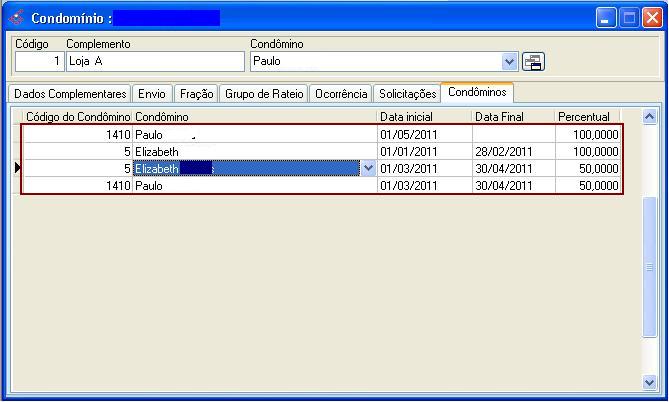Image resolution: width=669 pixels, height=402 pixels.
Task: Click the Percentual column header
Action: pyautogui.click(x=587, y=117)
